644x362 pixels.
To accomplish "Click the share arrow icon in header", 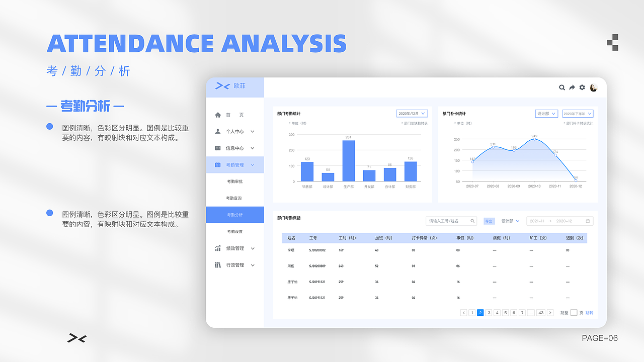I will pos(572,87).
